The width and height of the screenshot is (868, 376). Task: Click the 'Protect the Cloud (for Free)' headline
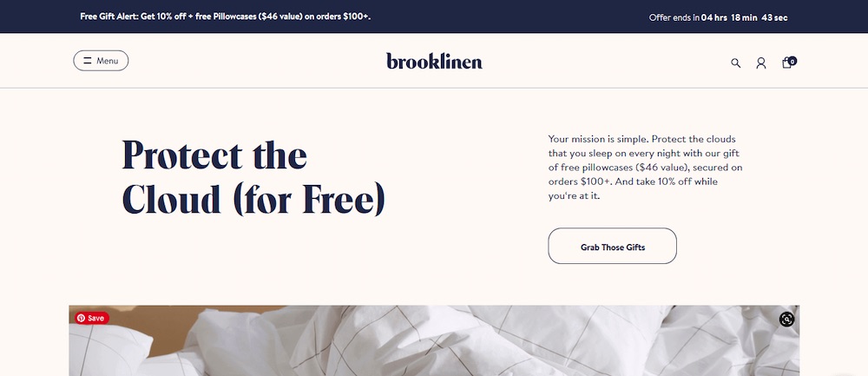[x=253, y=177]
